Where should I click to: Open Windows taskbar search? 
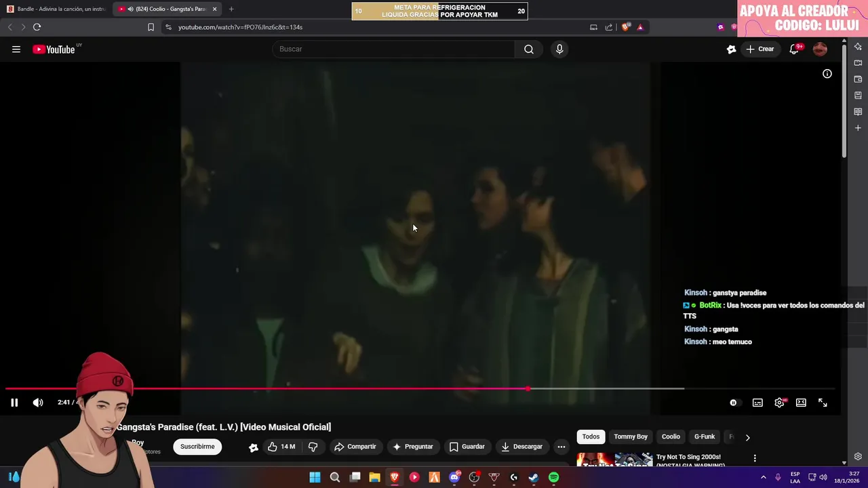pyautogui.click(x=335, y=478)
